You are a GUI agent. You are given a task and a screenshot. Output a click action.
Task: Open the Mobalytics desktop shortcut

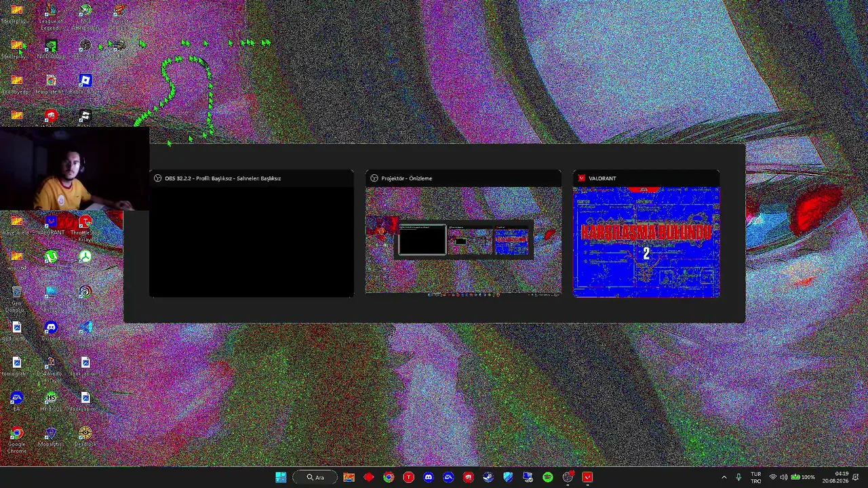[51, 436]
